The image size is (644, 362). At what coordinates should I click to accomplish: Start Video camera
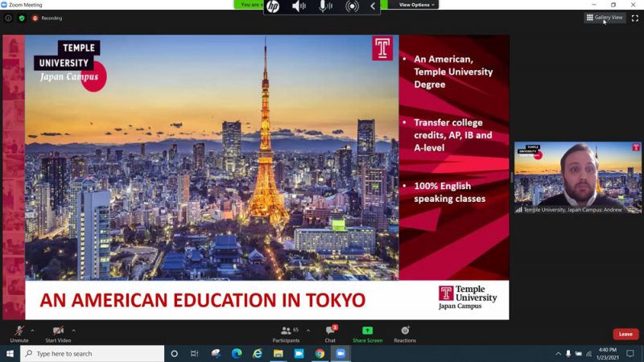click(x=58, y=334)
